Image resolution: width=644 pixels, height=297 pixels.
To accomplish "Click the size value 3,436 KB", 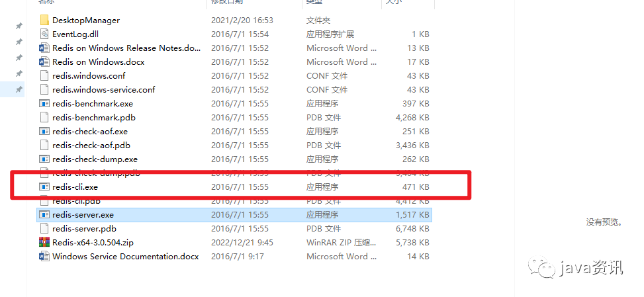I will point(412,146).
